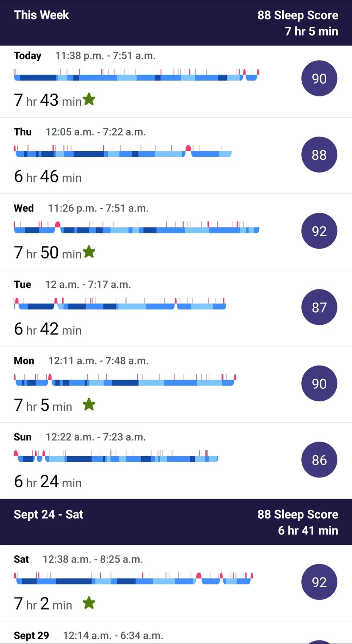This screenshot has width=352, height=644.
Task: Tap Sunday's 6 hr 24 min duration
Action: (x=48, y=481)
